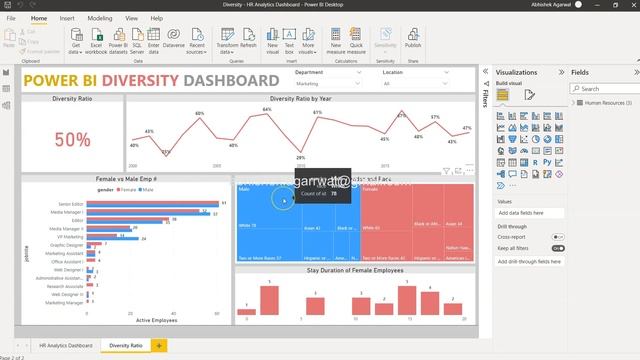Open focus mode on line chart
640x360 pixels.
[x=458, y=171]
